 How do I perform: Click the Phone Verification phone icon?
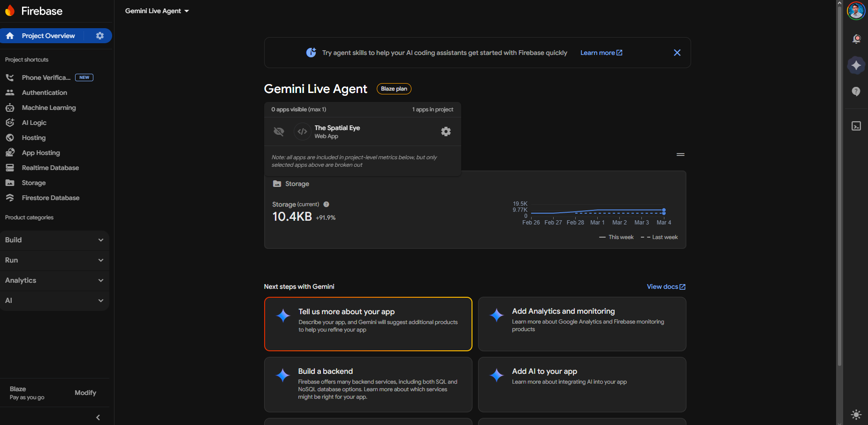click(10, 77)
